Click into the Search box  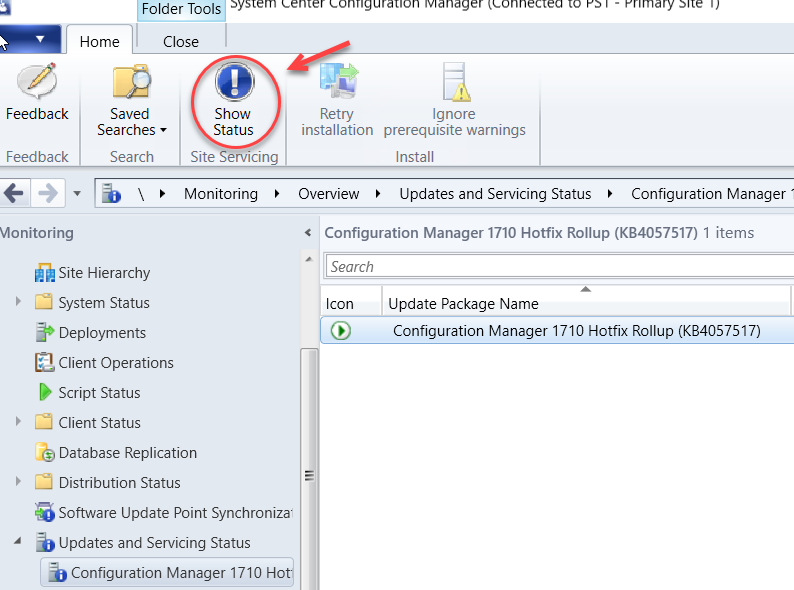[x=560, y=266]
